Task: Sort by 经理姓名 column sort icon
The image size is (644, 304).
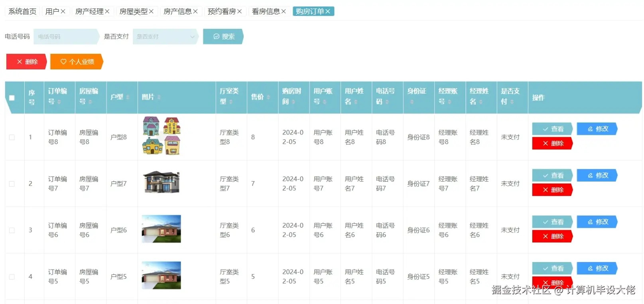Action: coord(481,102)
